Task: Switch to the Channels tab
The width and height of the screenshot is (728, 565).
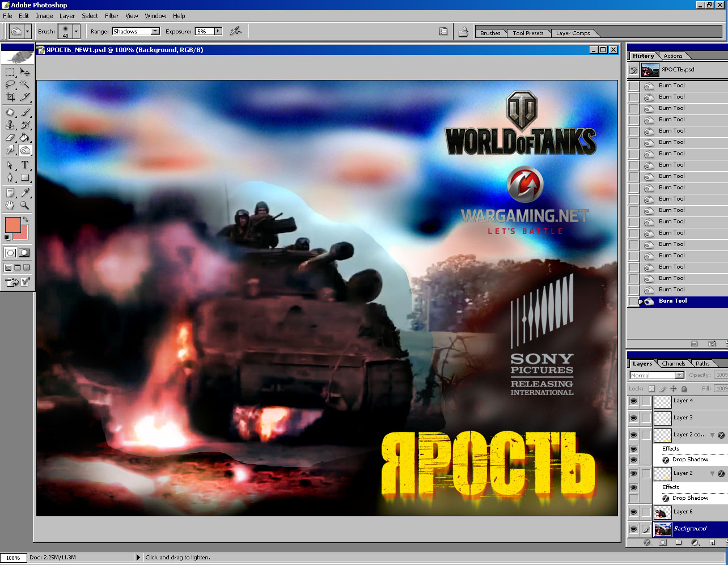Action: point(673,364)
